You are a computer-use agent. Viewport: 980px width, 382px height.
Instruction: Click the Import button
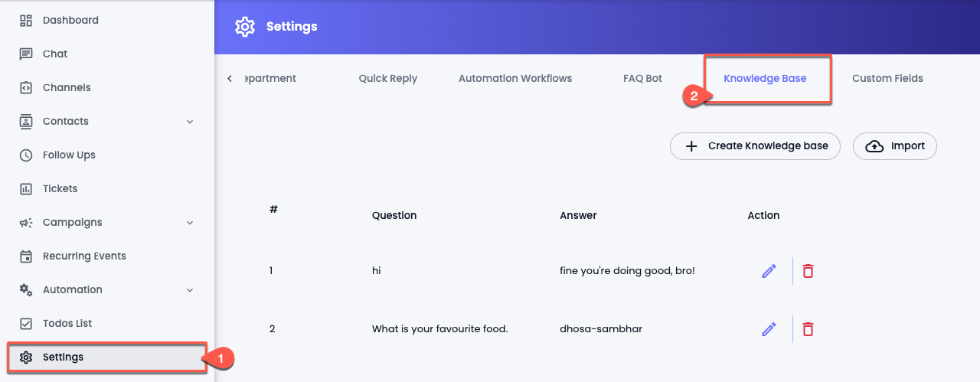(x=895, y=146)
